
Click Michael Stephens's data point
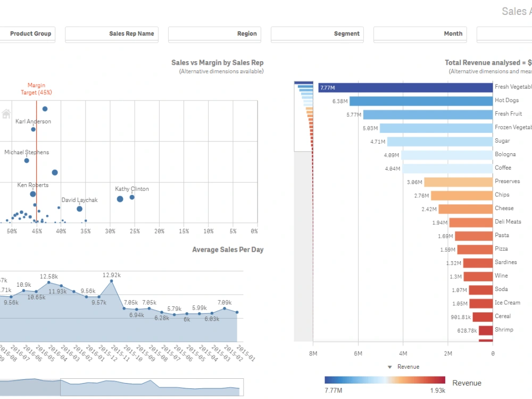26,159
